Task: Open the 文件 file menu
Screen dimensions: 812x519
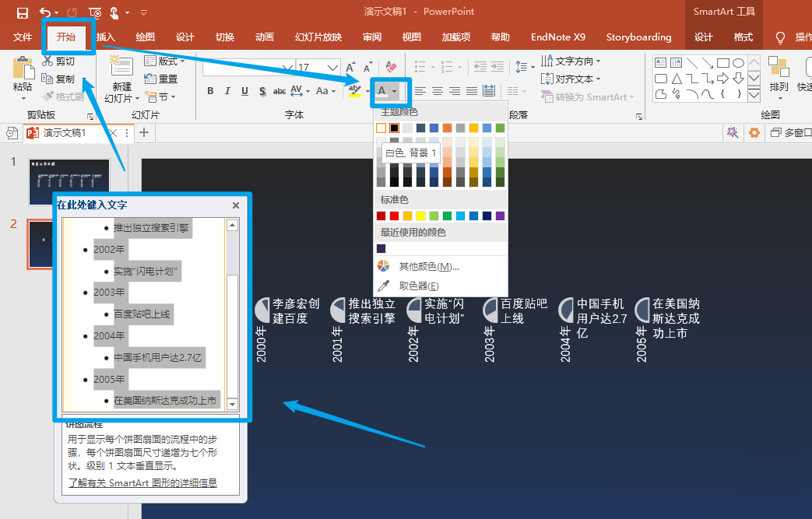Action: (x=23, y=37)
